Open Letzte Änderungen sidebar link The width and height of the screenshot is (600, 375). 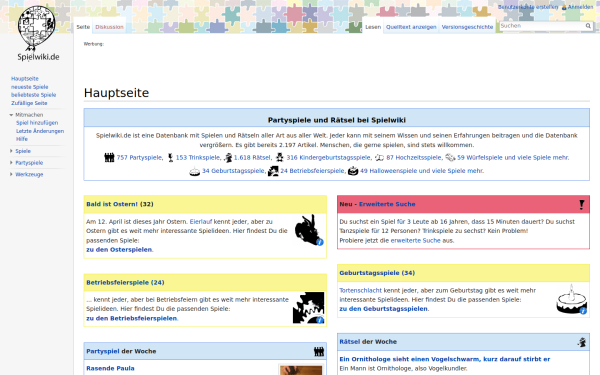pyautogui.click(x=40, y=131)
